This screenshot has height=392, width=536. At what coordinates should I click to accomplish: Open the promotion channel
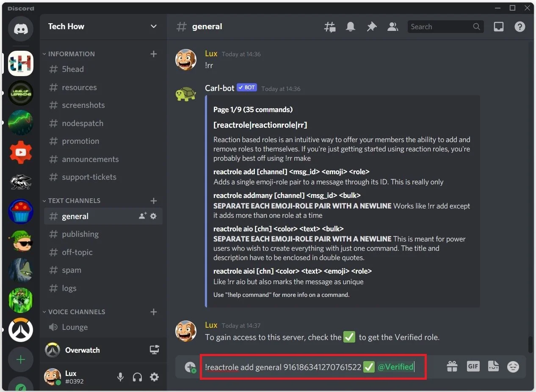pyautogui.click(x=103, y=141)
